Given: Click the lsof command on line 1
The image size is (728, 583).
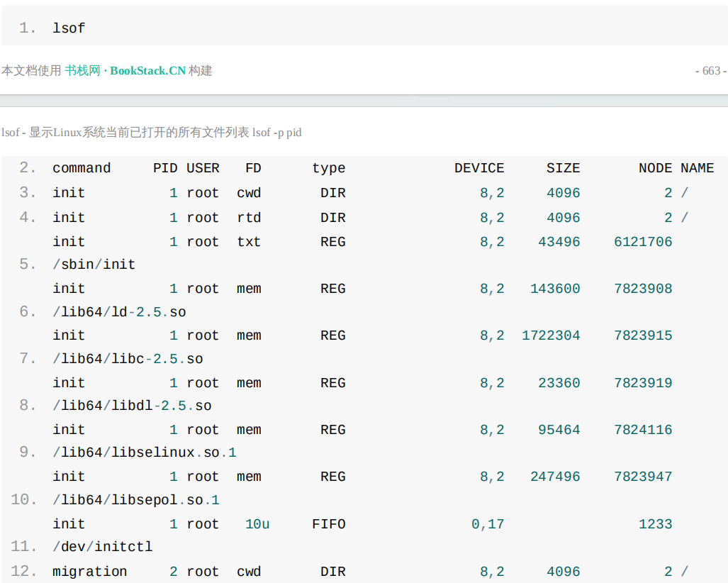Looking at the screenshot, I should tap(69, 28).
